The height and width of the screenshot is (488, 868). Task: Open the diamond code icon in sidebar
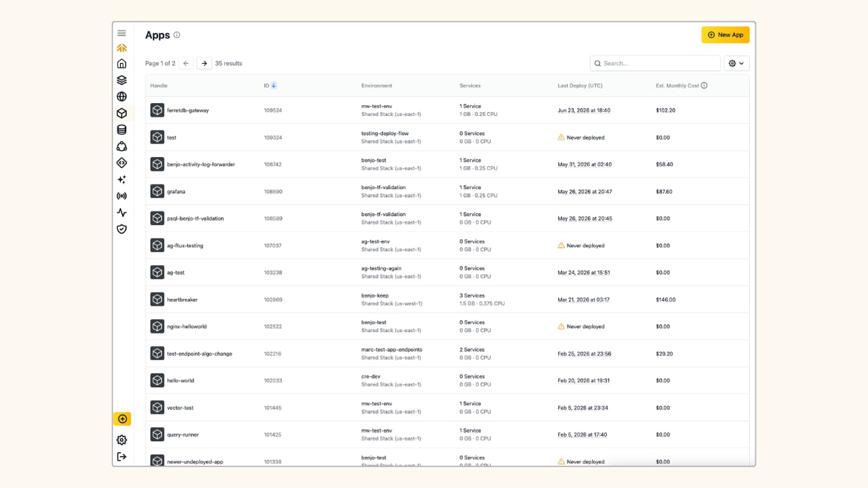121,163
